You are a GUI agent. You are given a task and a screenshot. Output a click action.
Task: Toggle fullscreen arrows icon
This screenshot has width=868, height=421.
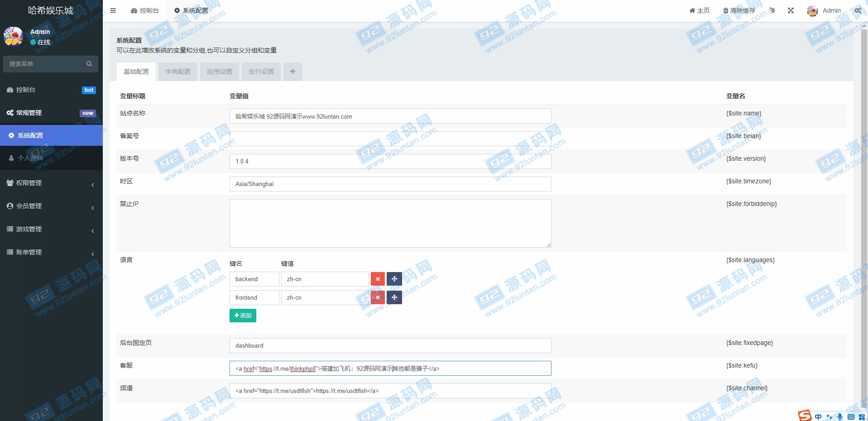[x=791, y=10]
